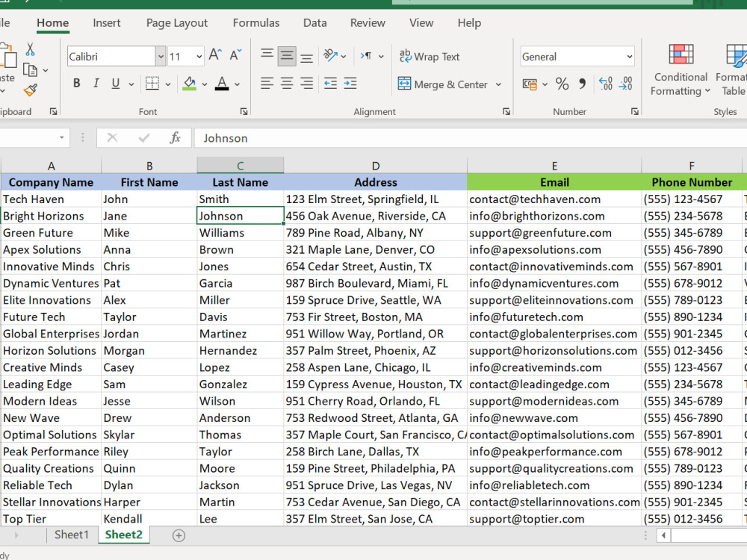
Task: Click Increase Indent icon
Action: point(350,84)
